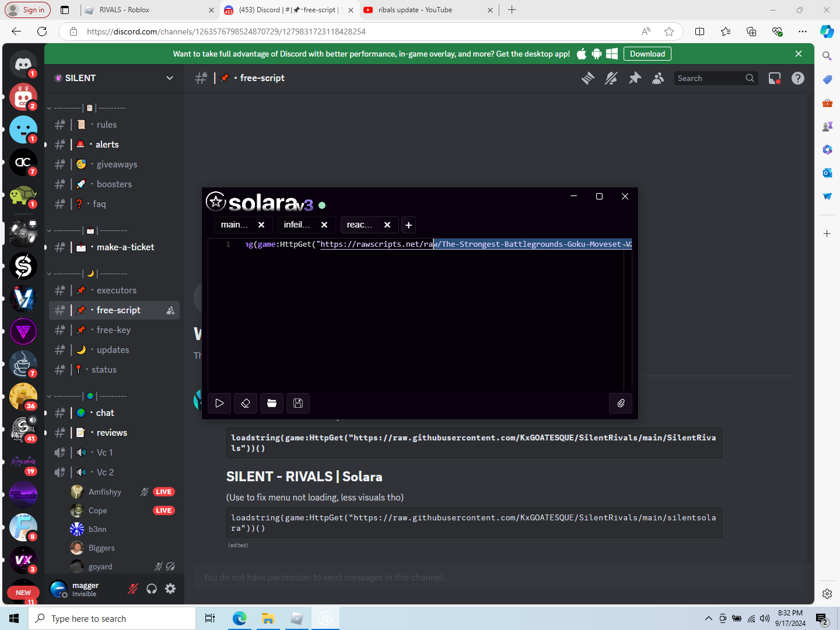840x630 pixels.
Task: Join voice channel Vc 1
Action: [x=114, y=453]
